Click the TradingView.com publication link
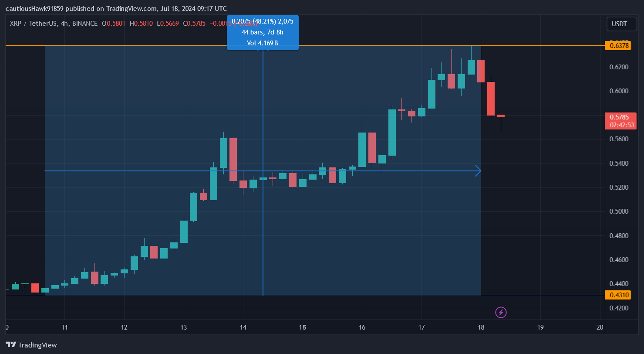 click(131, 8)
